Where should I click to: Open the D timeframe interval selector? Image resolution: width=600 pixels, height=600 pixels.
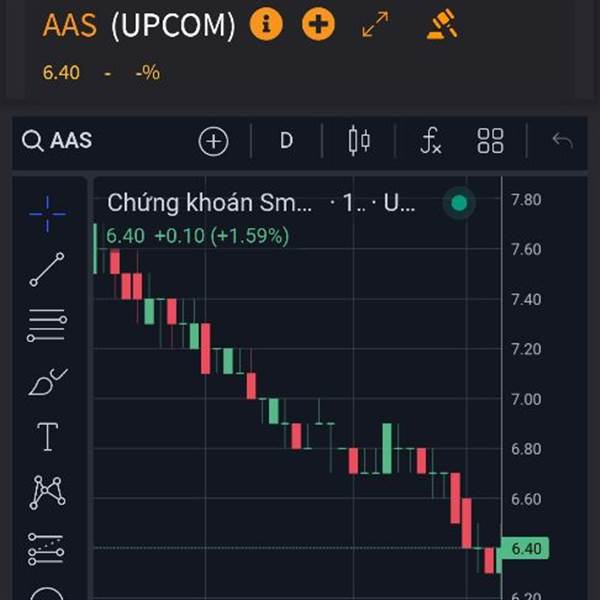[287, 141]
